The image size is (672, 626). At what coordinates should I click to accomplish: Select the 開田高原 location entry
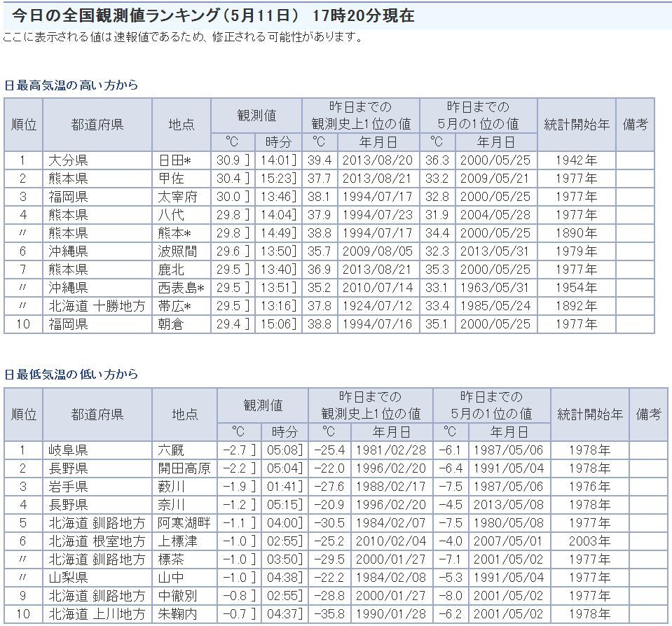coord(184,468)
